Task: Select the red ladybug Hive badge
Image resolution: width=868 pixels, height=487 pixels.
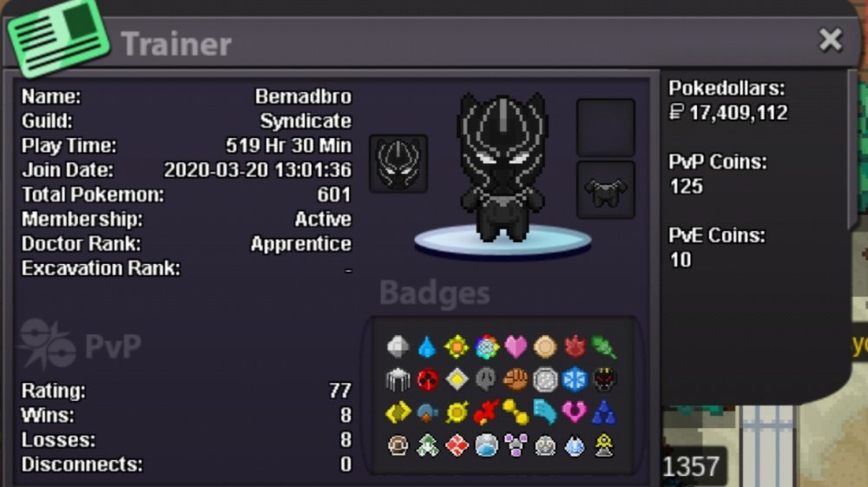Action: click(427, 379)
